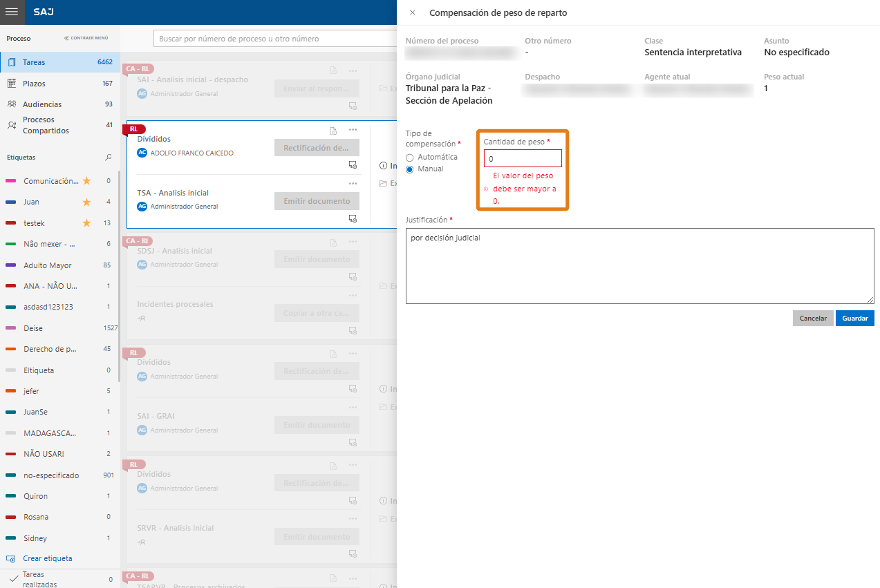
Task: Focus the process number search field
Action: pyautogui.click(x=275, y=39)
